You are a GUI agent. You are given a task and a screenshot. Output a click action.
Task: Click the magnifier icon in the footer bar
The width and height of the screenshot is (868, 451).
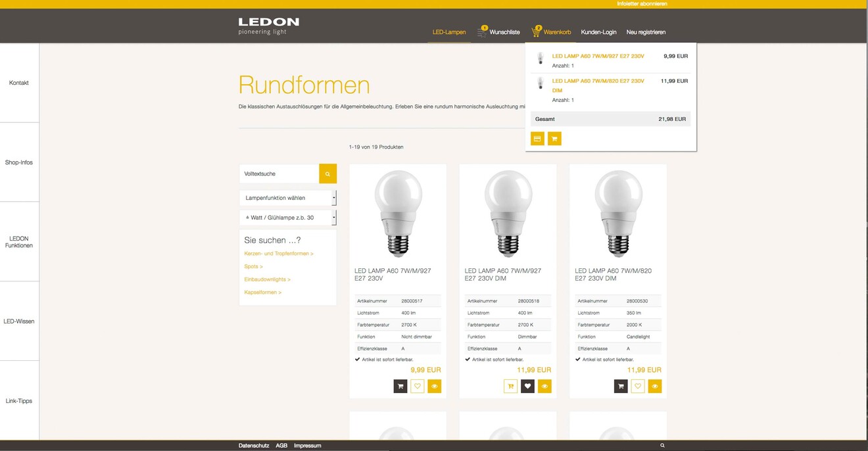[662, 446]
